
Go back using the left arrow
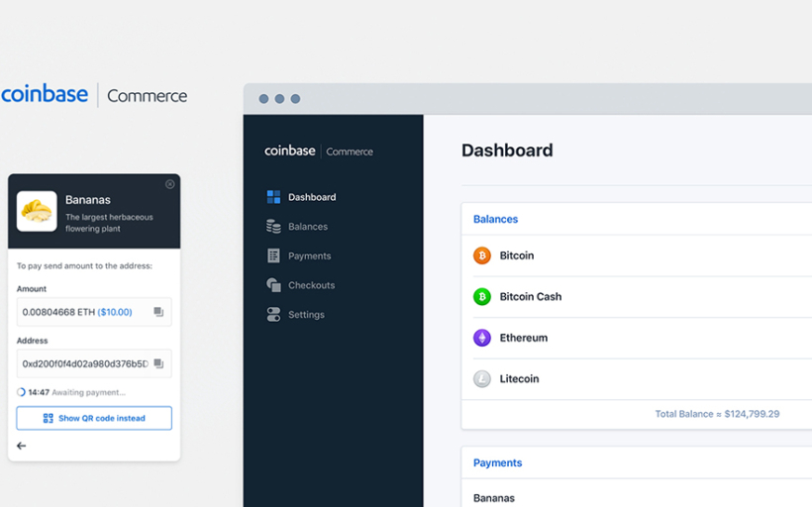[x=22, y=446]
